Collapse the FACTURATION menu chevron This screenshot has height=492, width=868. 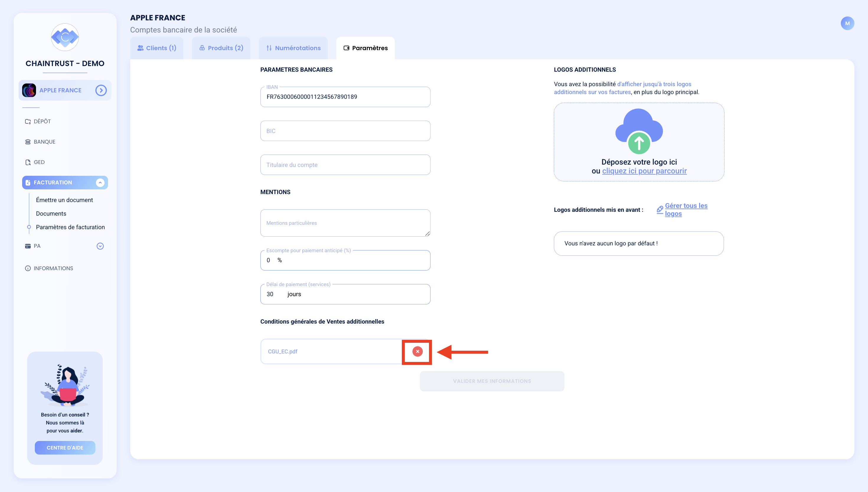[x=100, y=183]
